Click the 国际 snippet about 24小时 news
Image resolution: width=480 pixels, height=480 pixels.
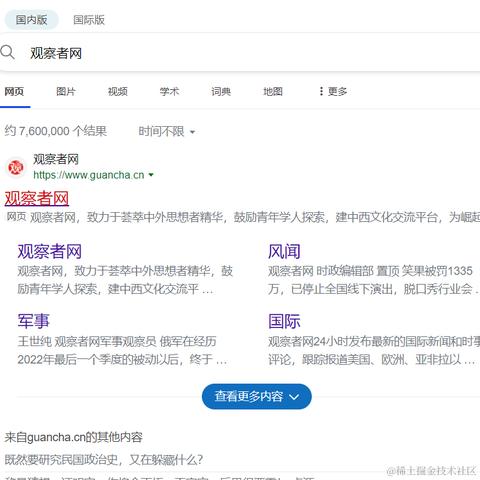(x=374, y=350)
